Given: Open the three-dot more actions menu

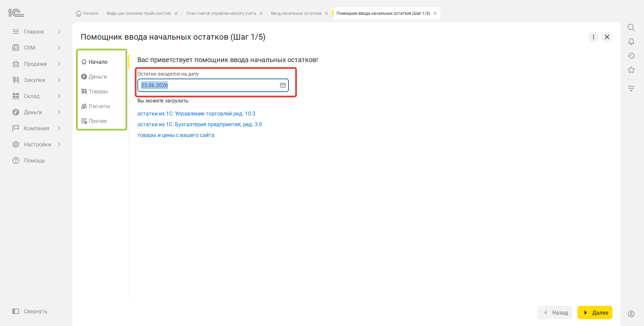Looking at the screenshot, I should [x=594, y=37].
